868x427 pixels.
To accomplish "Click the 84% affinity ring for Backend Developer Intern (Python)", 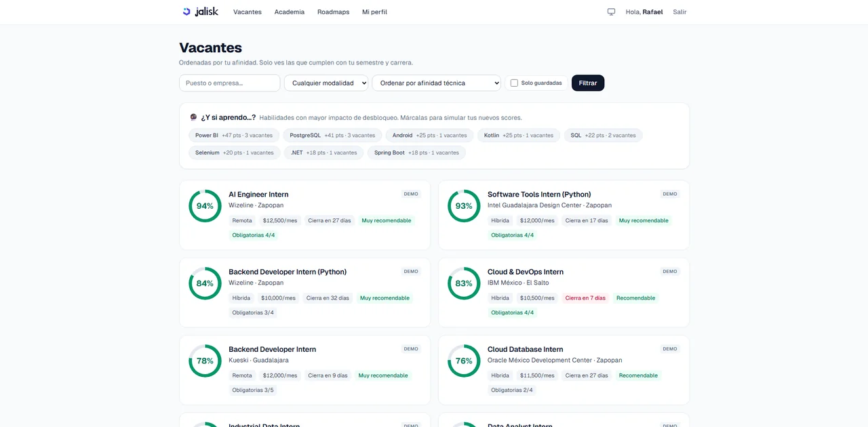I will 205,283.
